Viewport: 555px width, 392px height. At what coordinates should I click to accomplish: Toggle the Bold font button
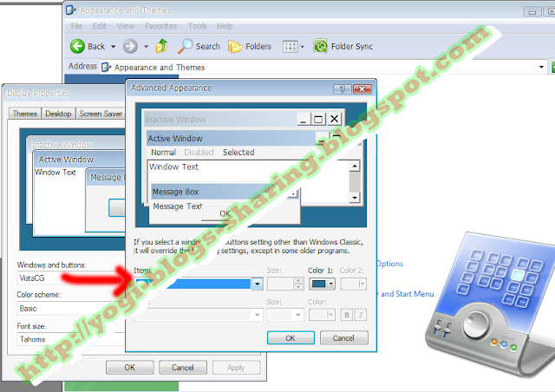click(x=347, y=315)
